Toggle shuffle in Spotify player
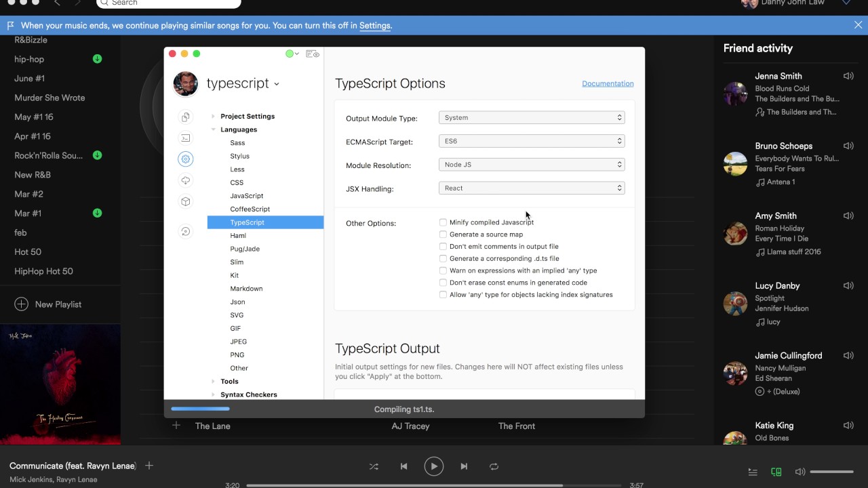 374,466
